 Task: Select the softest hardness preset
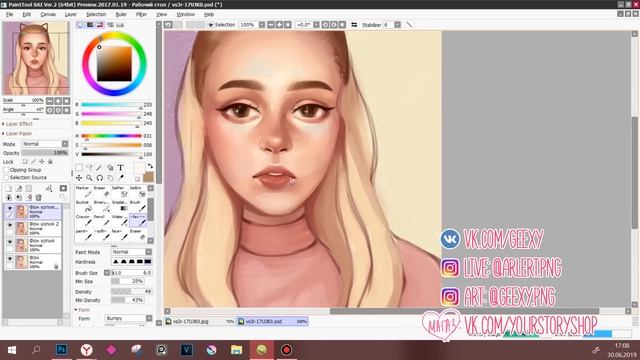click(x=116, y=262)
